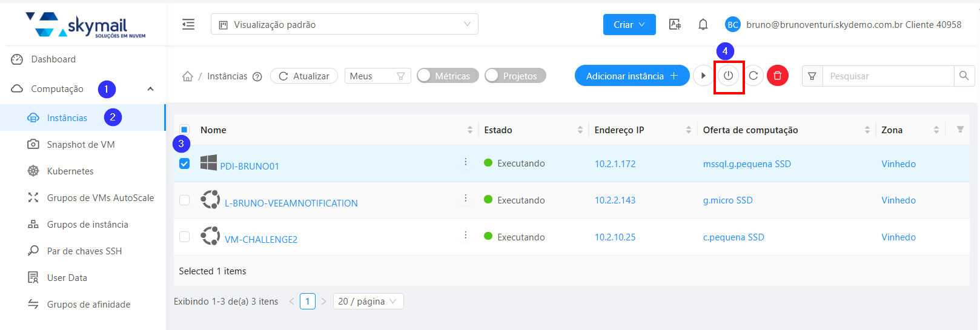Open actions menu for PDI-BRUNO01 row

465,162
